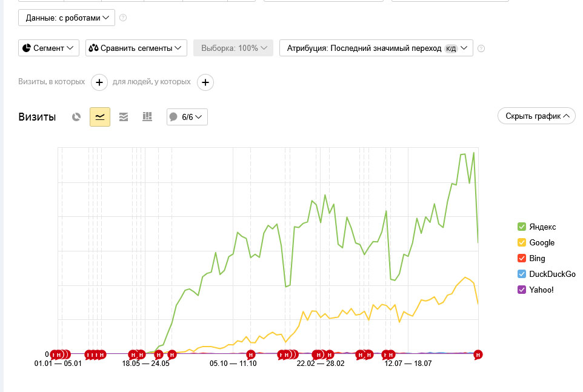Add people condition with second plus button
Screen dimensions: 583x392
pyautogui.click(x=205, y=82)
